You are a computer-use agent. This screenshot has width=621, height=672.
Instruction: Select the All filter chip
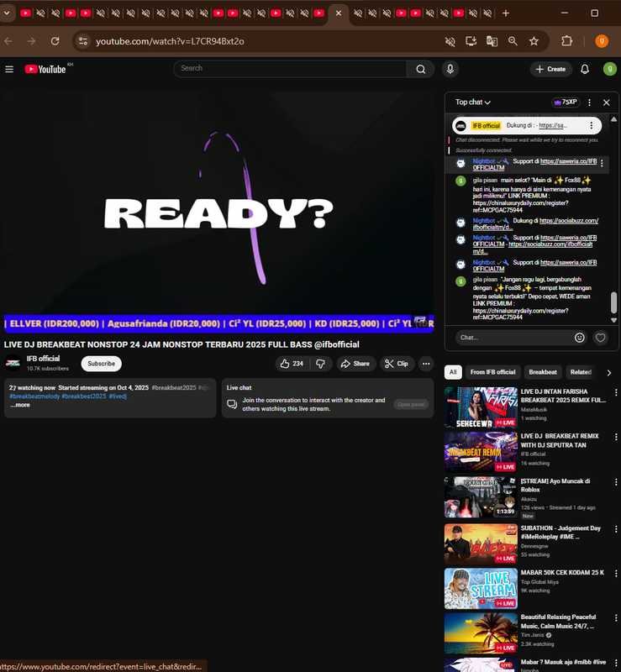pos(453,372)
